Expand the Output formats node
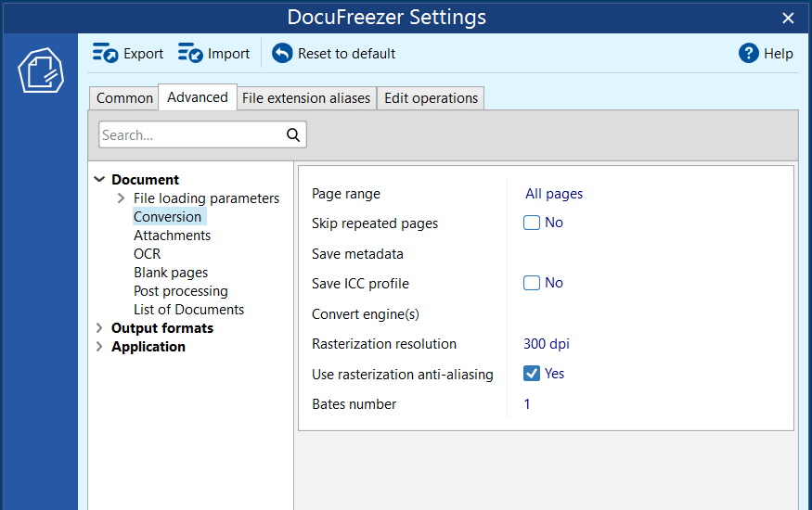812x510 pixels. click(x=100, y=328)
